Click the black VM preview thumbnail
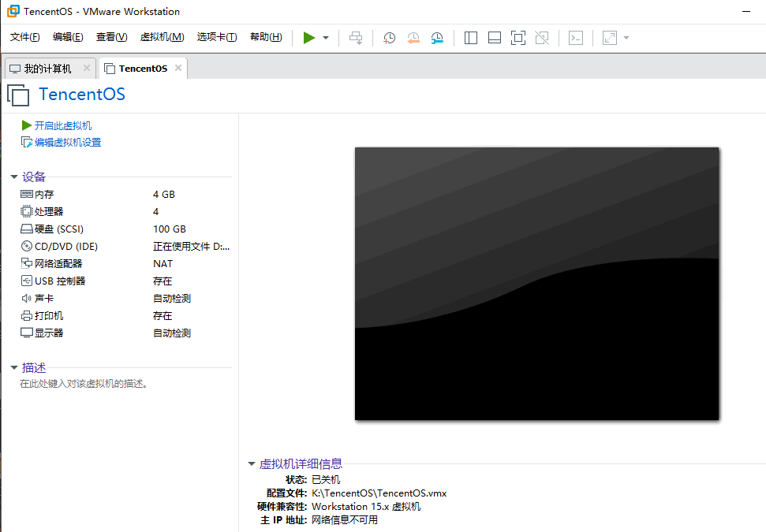This screenshot has height=532, width=766. (x=536, y=284)
